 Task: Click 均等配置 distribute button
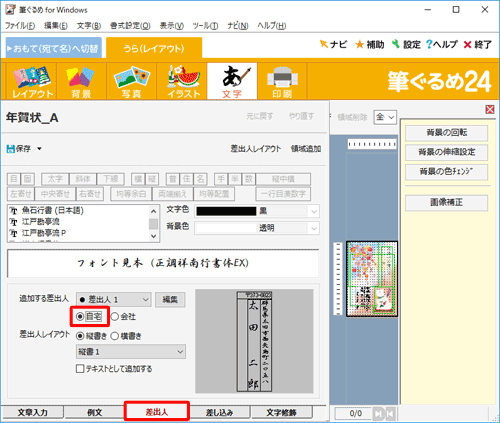point(214,194)
